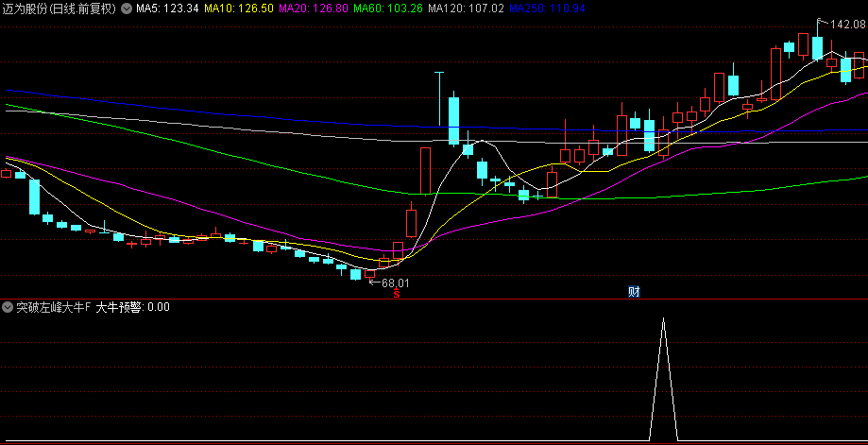Click the 财 financial report marker icon
This screenshot has width=868, height=445.
click(x=634, y=292)
